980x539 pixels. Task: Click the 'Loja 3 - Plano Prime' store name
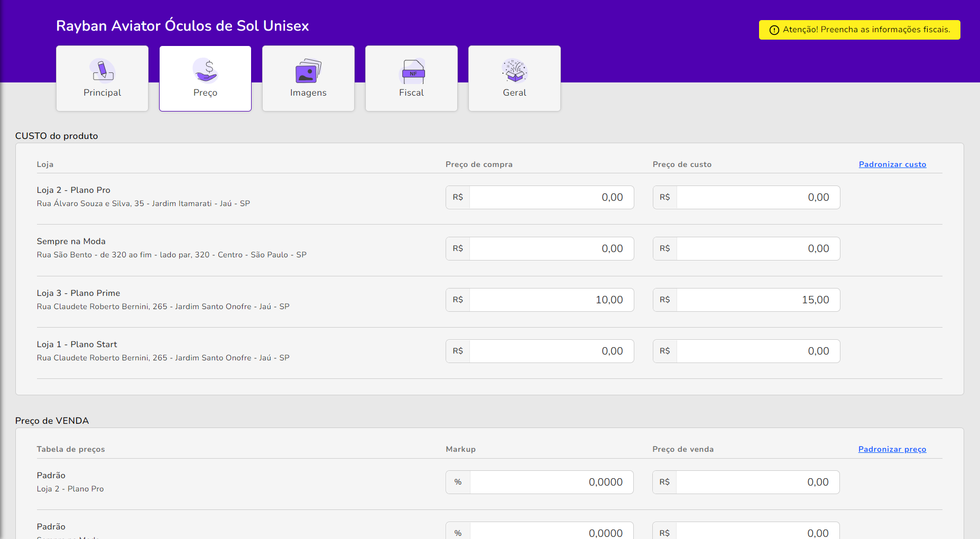tap(78, 293)
